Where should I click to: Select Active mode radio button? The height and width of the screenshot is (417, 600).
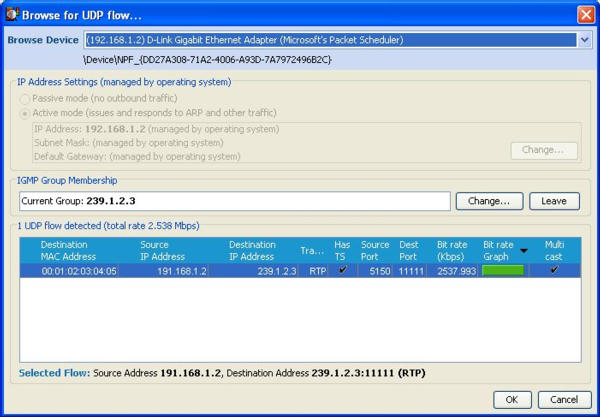[25, 114]
